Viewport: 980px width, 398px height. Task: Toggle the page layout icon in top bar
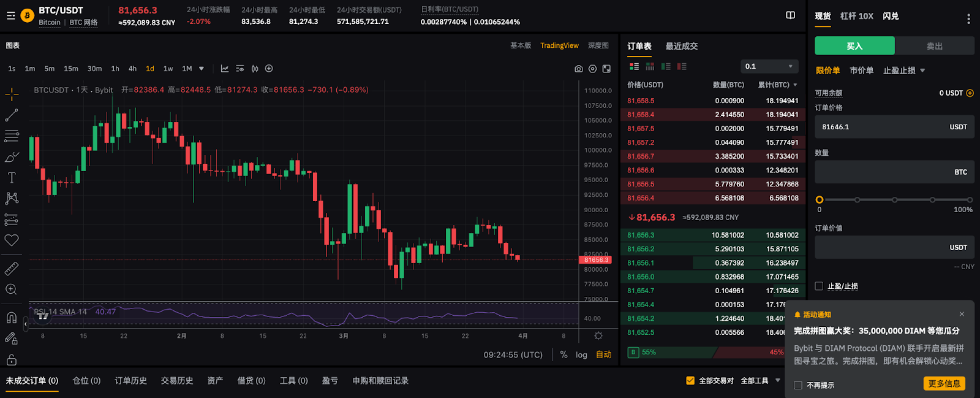pos(791,15)
